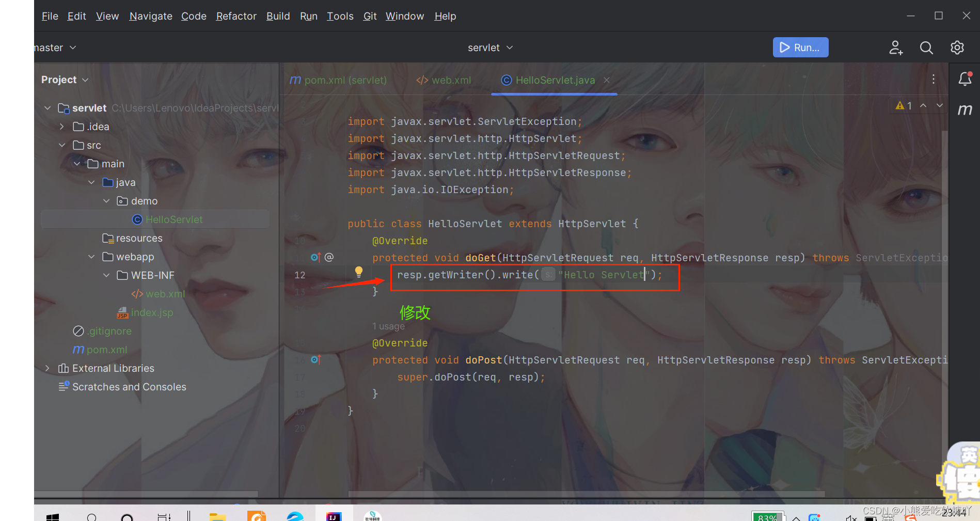Open the File menu
This screenshot has width=980, height=521.
[x=50, y=16]
